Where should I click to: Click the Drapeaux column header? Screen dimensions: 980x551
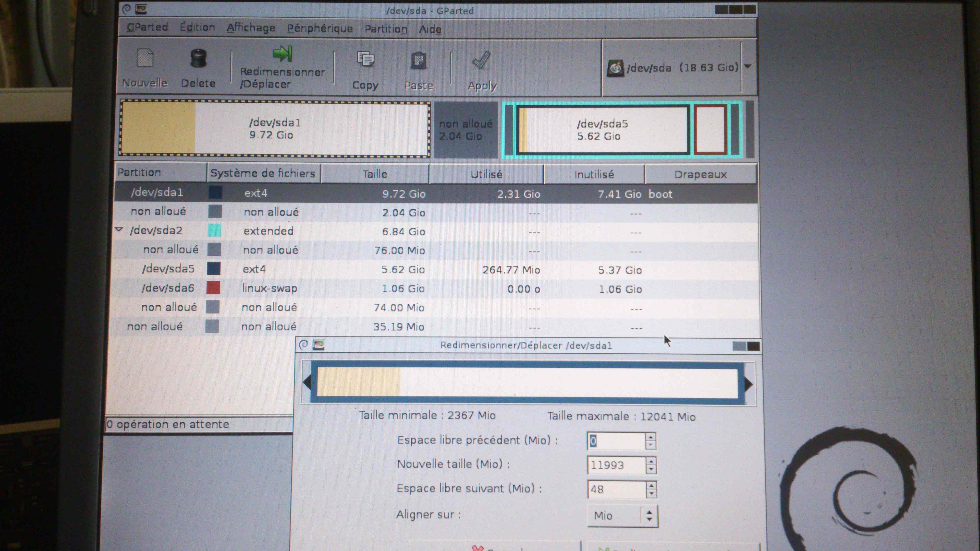(700, 175)
